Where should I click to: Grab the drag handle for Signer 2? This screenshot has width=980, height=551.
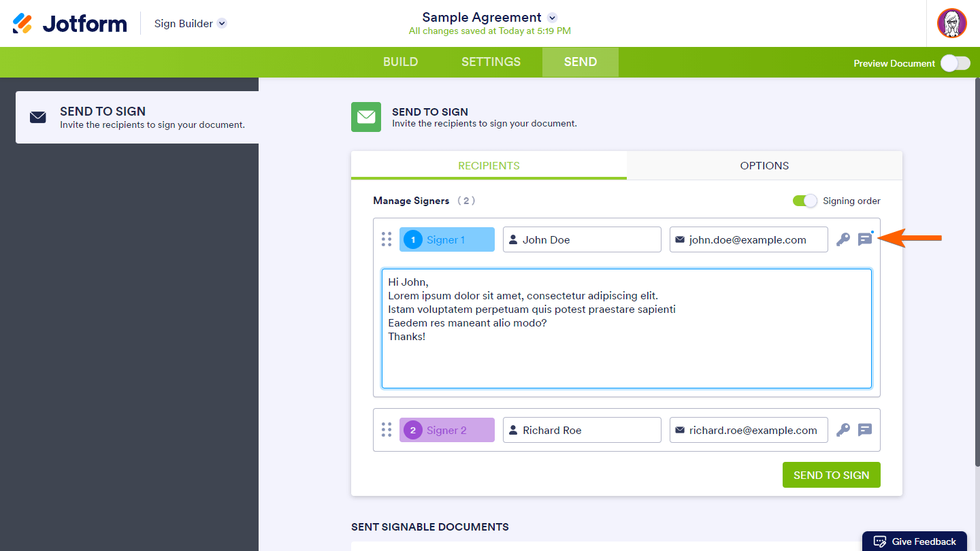(387, 430)
